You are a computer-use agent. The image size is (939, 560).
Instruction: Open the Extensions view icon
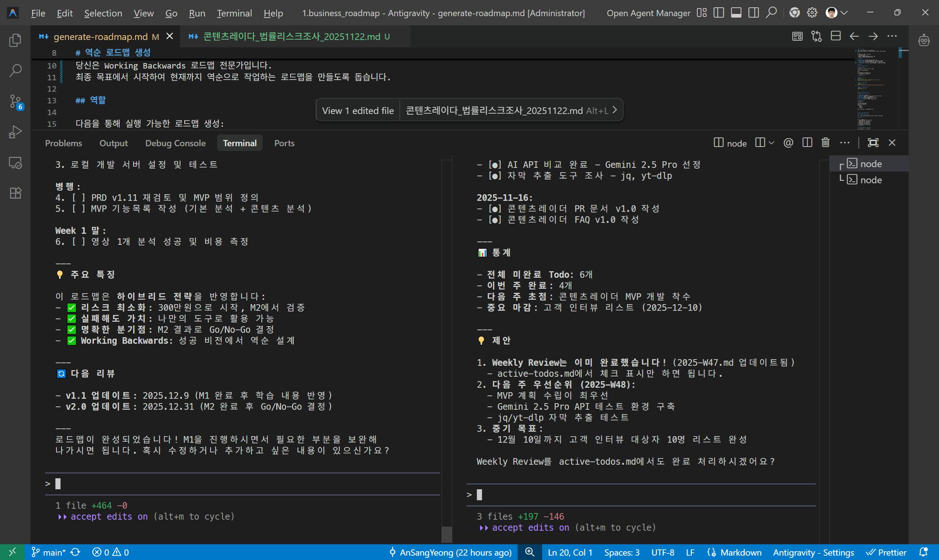[x=15, y=193]
